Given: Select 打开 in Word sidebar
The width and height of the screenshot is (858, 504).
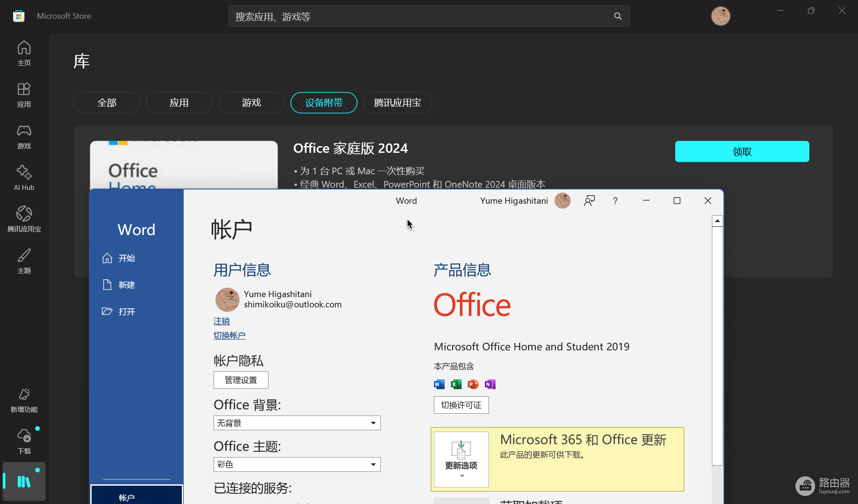Looking at the screenshot, I should (136, 312).
